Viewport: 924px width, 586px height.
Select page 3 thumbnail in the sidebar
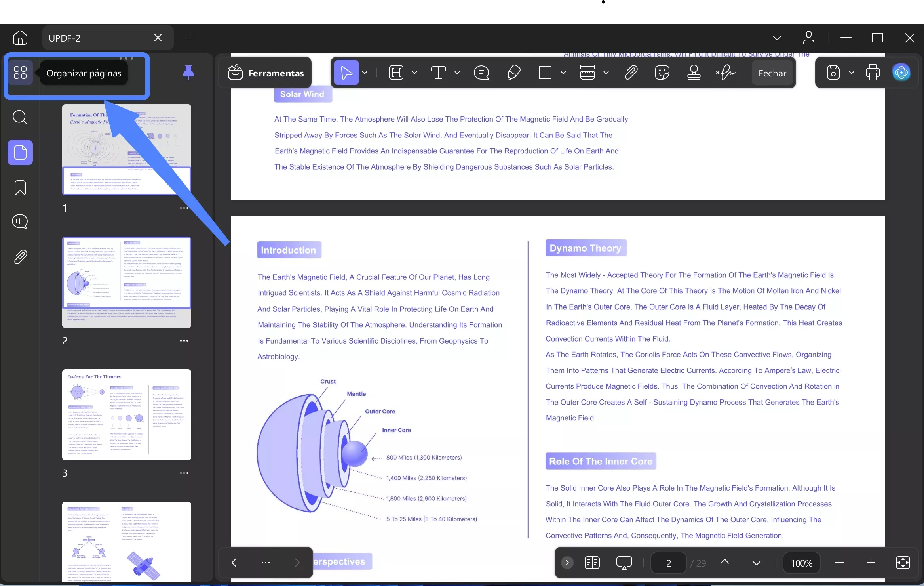(x=127, y=415)
